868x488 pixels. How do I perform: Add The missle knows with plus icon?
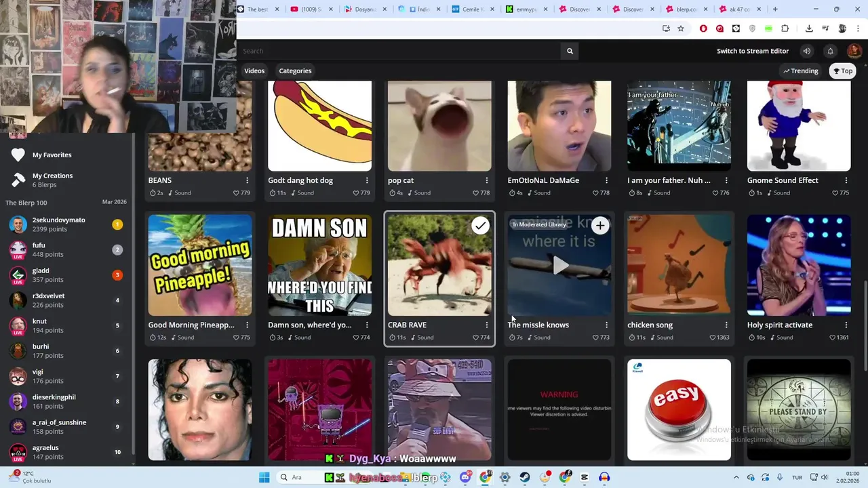pyautogui.click(x=600, y=226)
